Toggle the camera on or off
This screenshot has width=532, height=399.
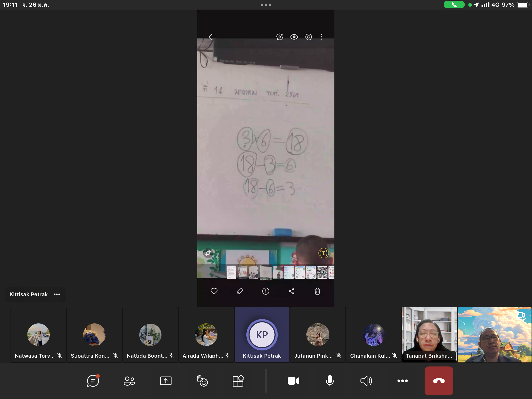click(294, 381)
